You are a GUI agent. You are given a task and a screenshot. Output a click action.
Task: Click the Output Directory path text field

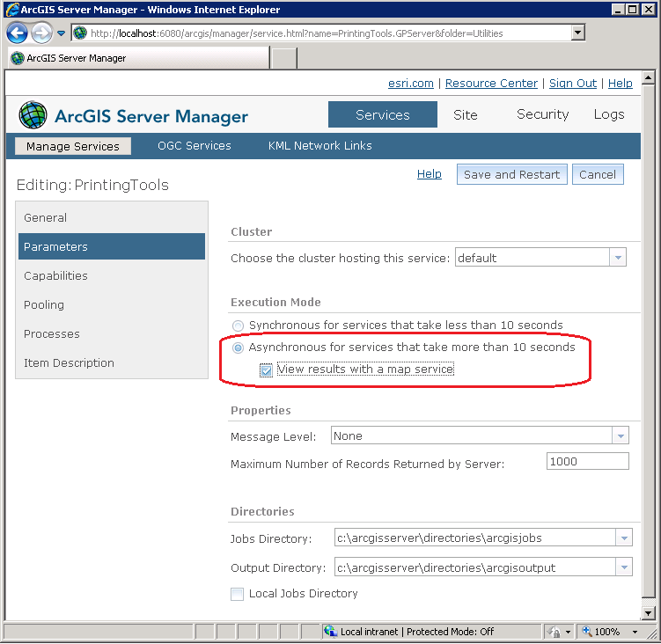coord(475,567)
